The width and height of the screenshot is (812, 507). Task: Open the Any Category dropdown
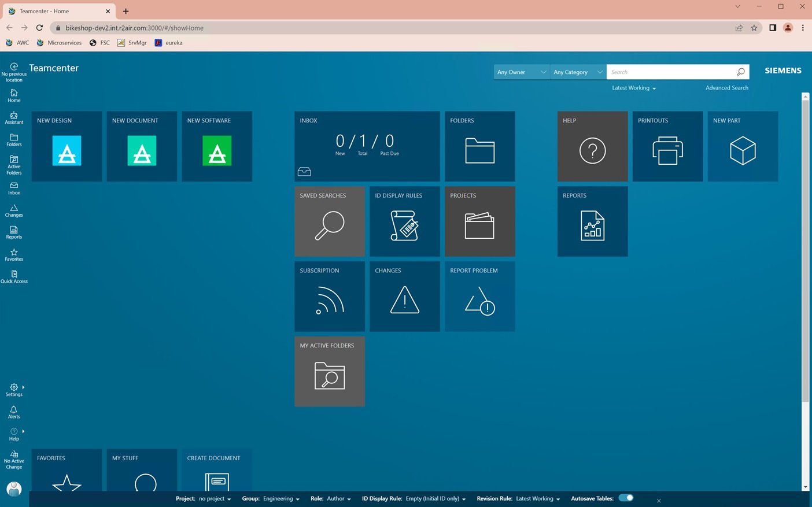tap(576, 72)
